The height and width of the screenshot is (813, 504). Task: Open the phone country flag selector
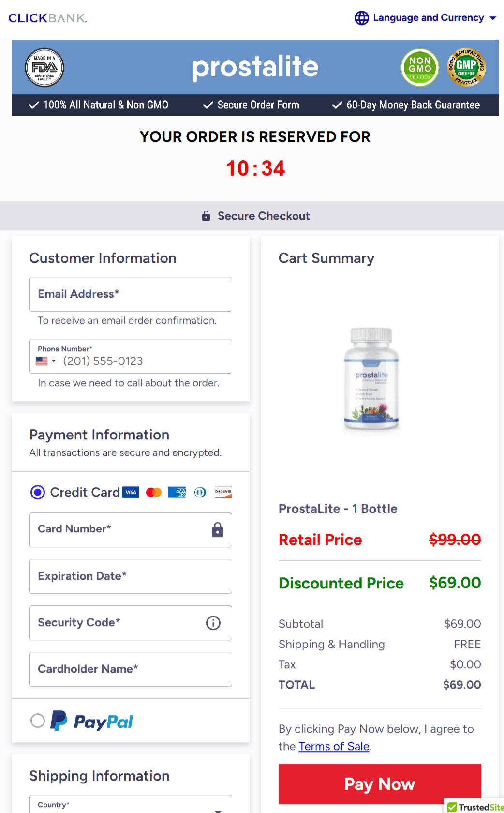point(46,361)
